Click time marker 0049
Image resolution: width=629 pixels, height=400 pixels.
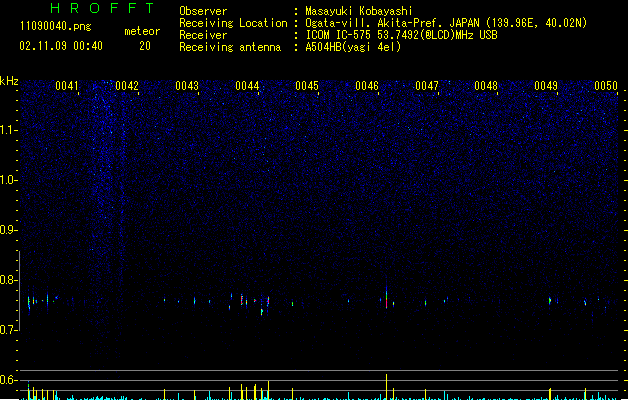546,86
